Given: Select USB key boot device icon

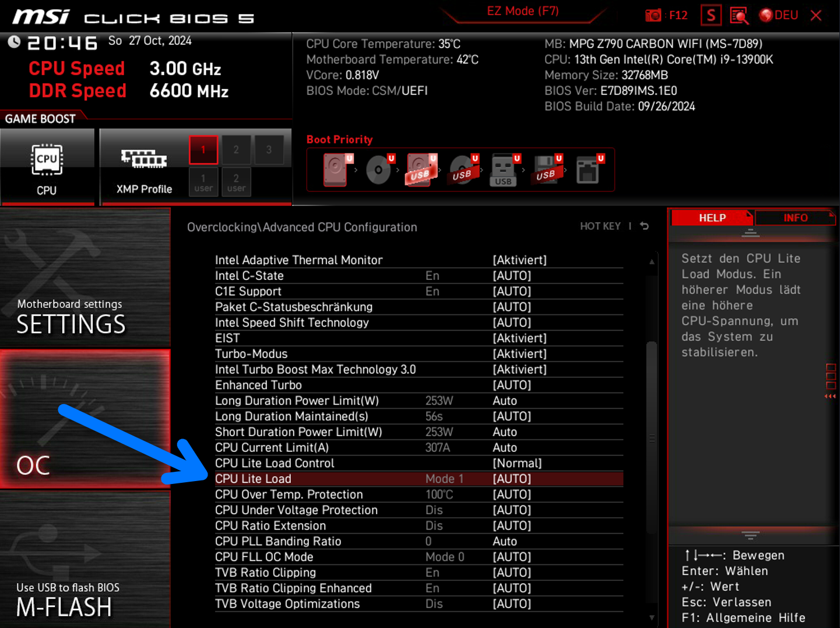Looking at the screenshot, I should click(x=504, y=170).
